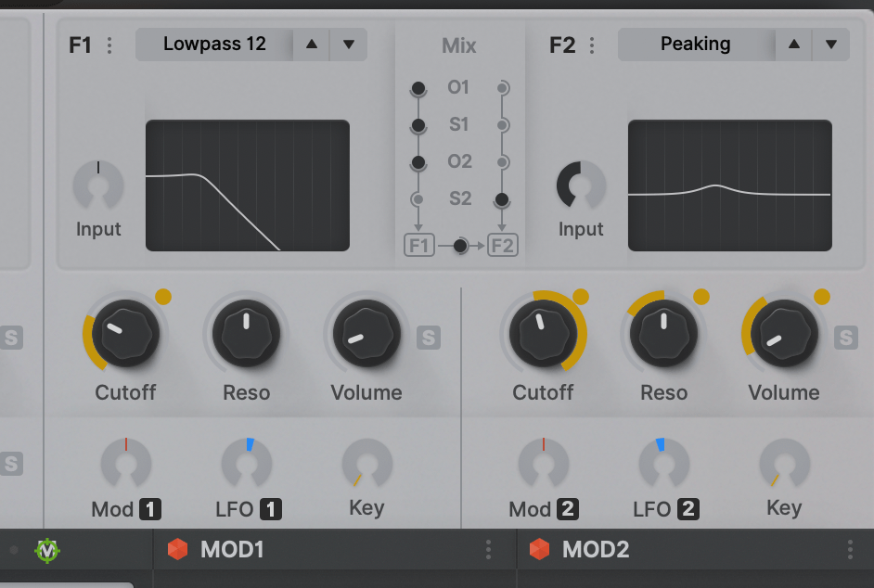Viewport: 874px width, 588px height.
Task: Click the yellow modulation dot on F2 Reso
Action: 701,297
